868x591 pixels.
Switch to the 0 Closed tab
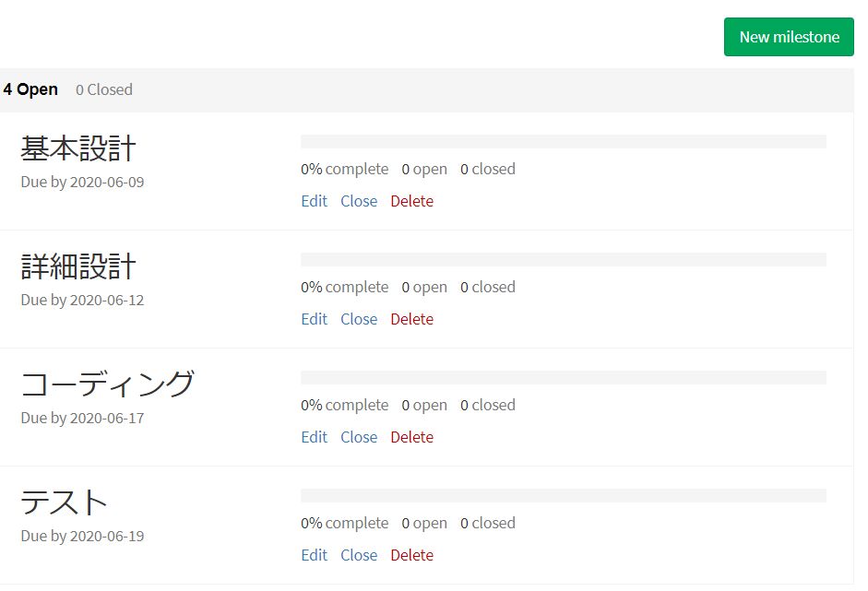click(x=104, y=89)
